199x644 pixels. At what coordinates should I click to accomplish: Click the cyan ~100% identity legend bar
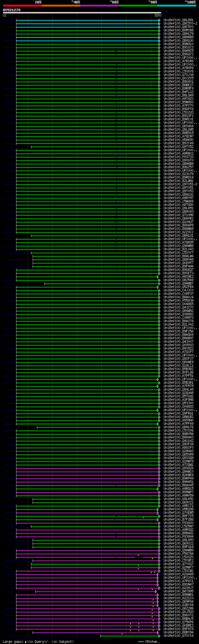click(176, 6)
